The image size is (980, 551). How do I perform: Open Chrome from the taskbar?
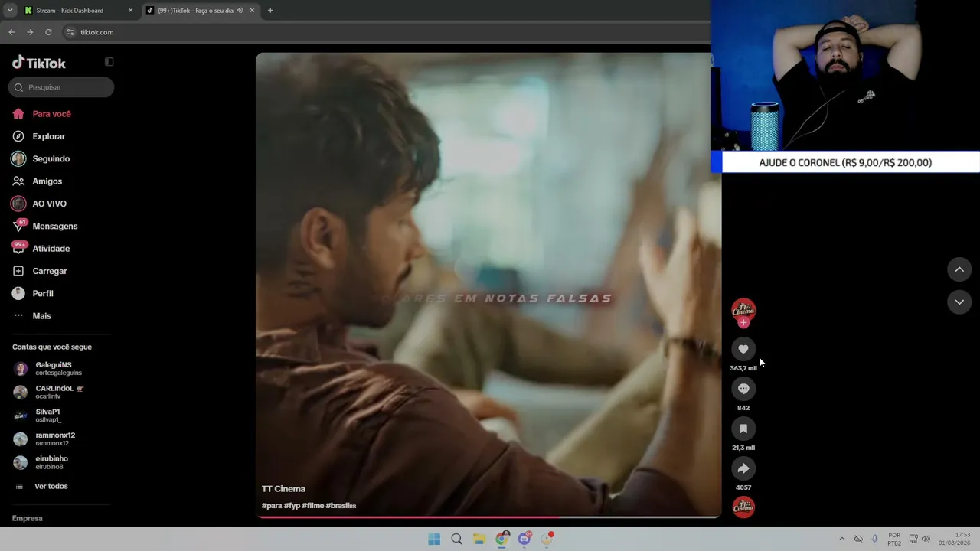coord(501,539)
